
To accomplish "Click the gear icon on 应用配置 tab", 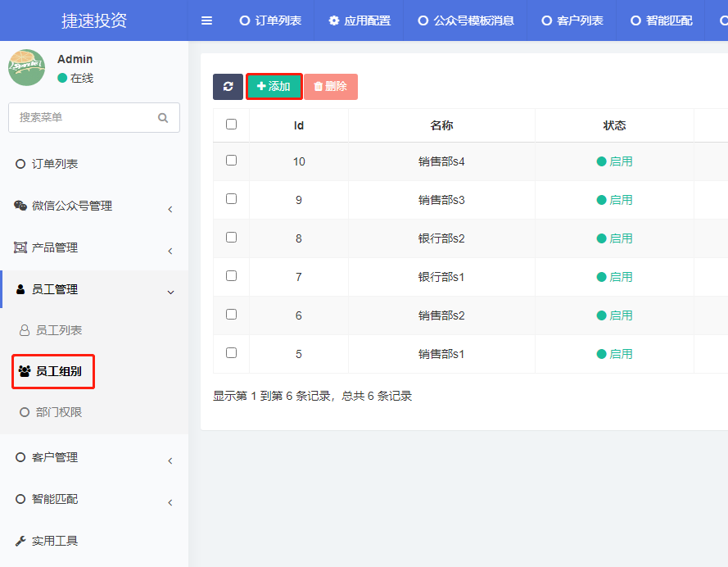I will [334, 20].
